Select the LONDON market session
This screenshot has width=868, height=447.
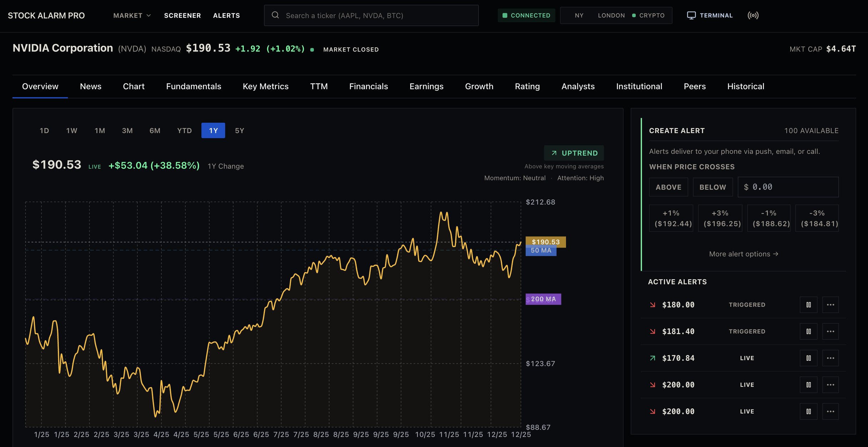[611, 15]
